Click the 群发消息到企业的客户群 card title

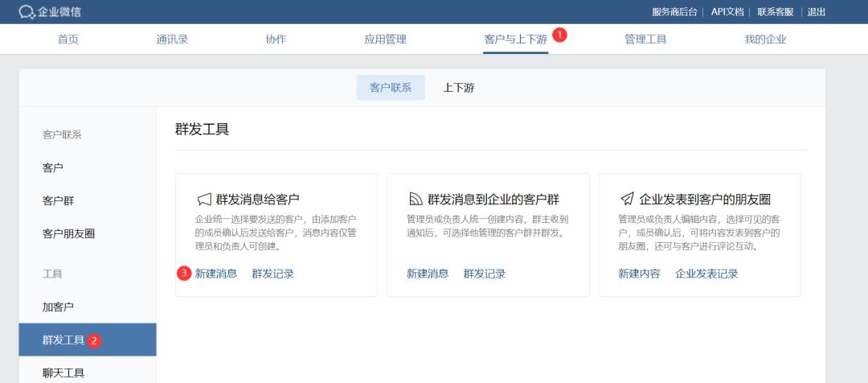click(493, 199)
